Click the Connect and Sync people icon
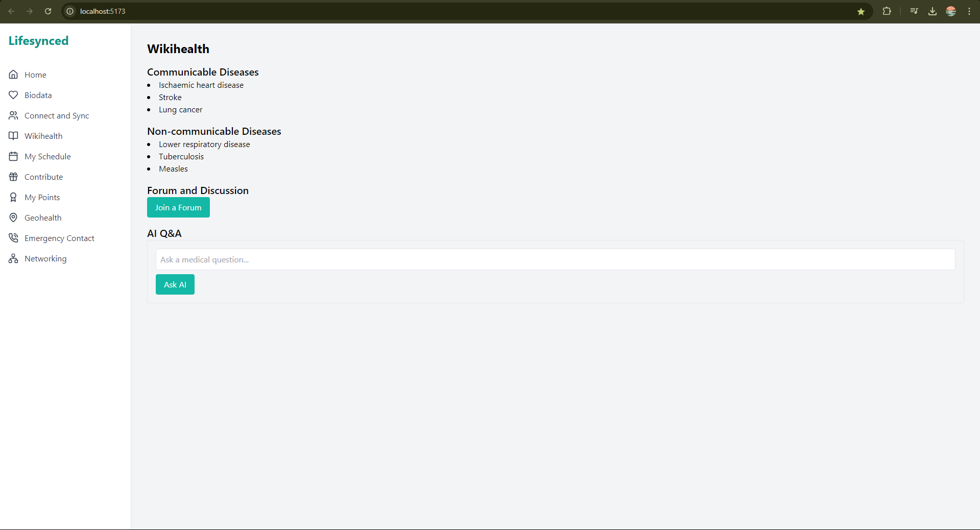This screenshot has height=530, width=980. click(13, 115)
